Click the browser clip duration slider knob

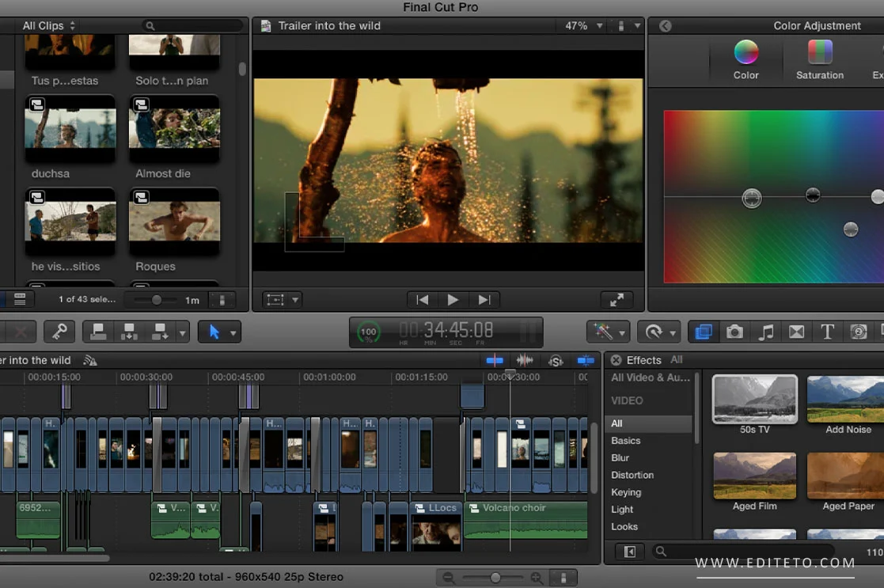coord(156,300)
